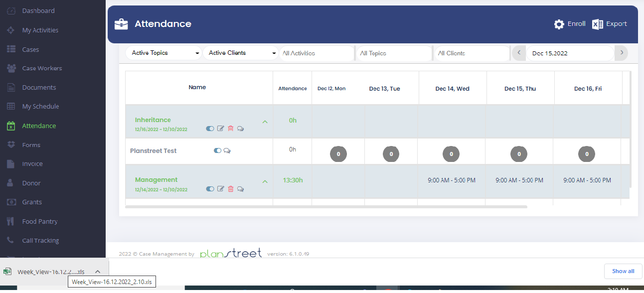644x293 pixels.
Task: Toggle the Planstreet Test switch
Action: coord(217,150)
